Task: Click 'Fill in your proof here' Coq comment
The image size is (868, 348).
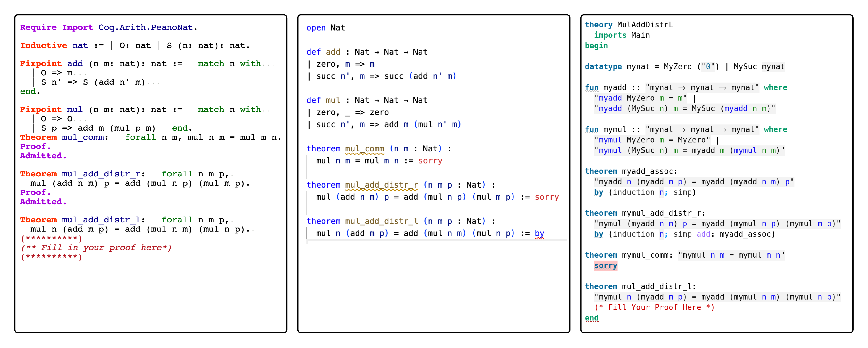Action: point(96,248)
